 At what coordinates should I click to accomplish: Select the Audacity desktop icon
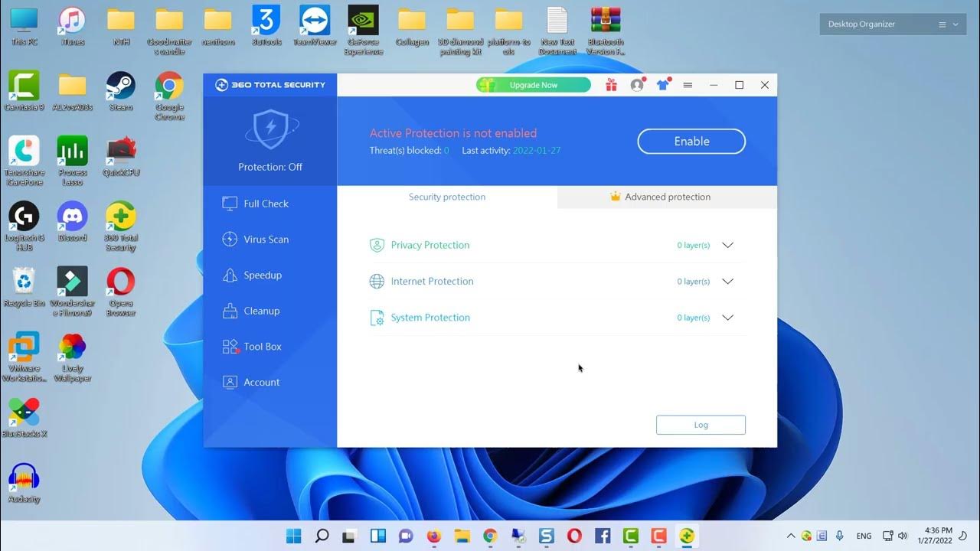pos(24,483)
